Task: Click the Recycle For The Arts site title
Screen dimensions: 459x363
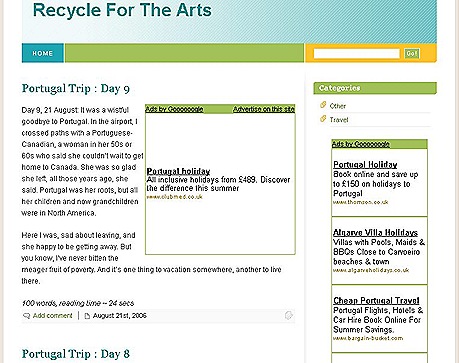Action: pyautogui.click(x=122, y=10)
